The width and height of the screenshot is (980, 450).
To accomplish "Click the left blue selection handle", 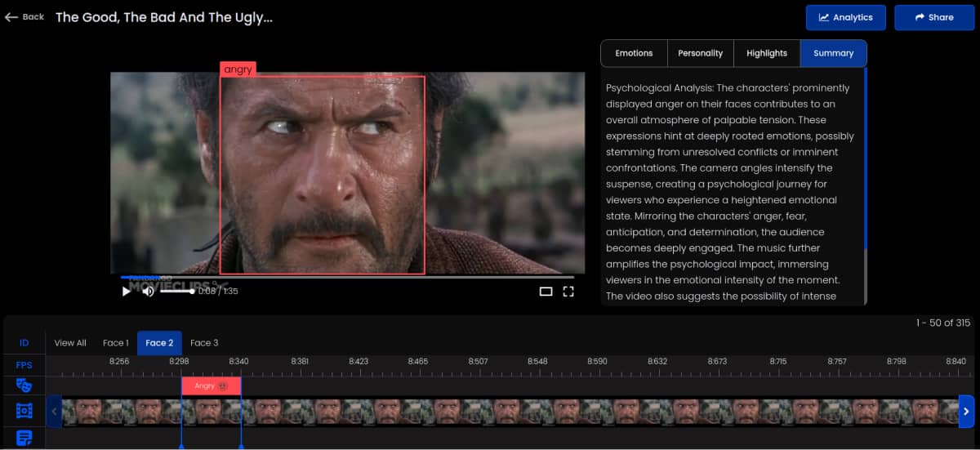I will pos(181,447).
